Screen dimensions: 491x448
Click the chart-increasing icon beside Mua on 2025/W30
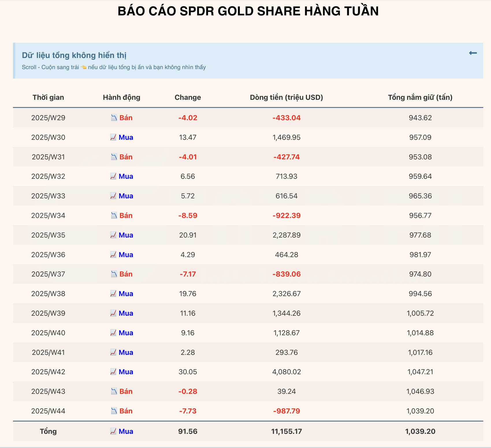point(114,137)
